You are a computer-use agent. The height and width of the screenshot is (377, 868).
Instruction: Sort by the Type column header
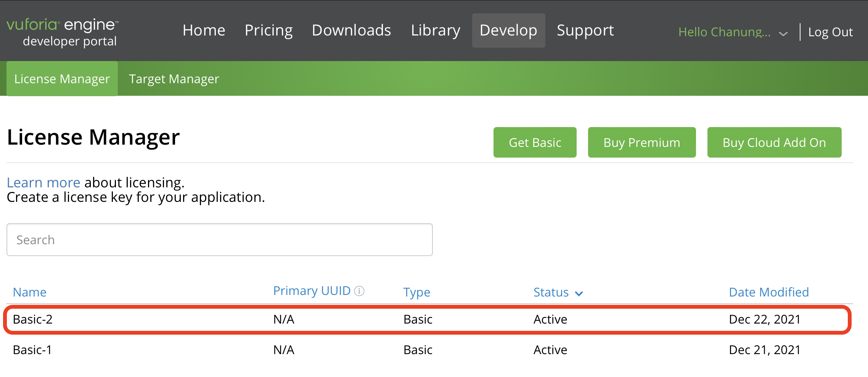[417, 293]
